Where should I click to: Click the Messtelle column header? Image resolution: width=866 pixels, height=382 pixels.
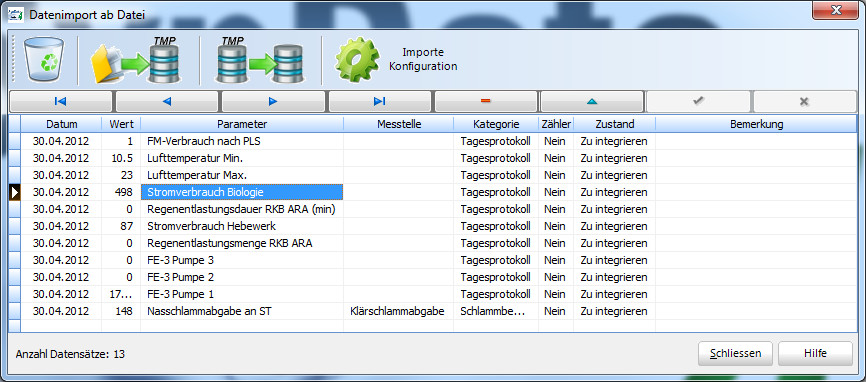pyautogui.click(x=399, y=124)
